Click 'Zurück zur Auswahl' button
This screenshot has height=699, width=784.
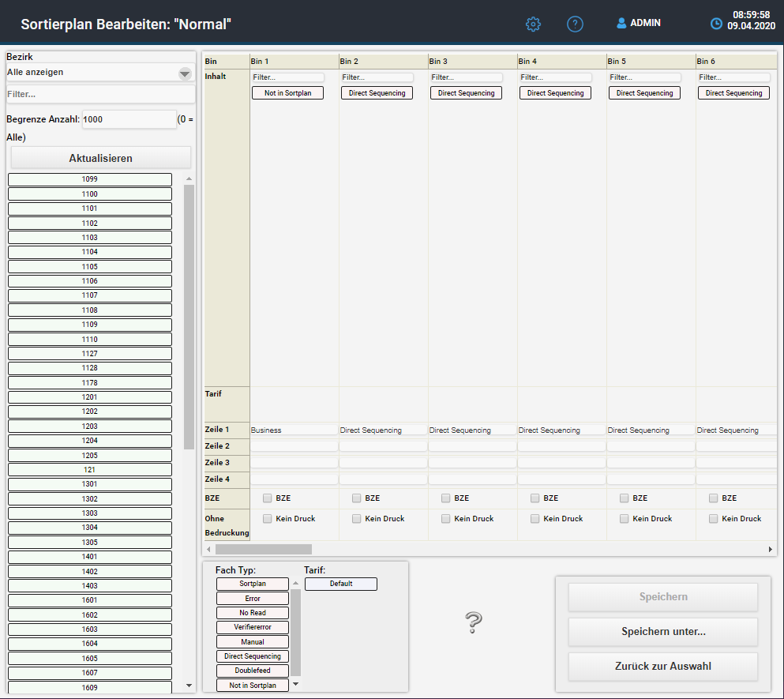(x=662, y=667)
